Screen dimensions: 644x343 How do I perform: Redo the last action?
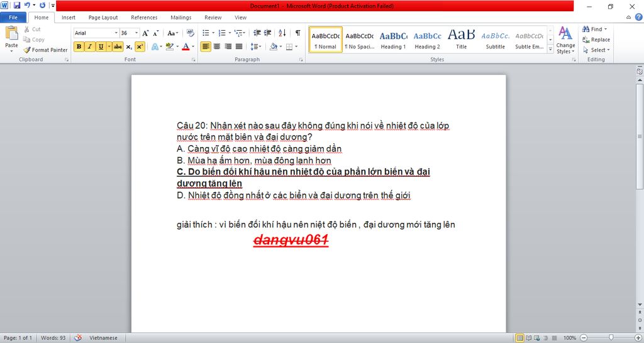42,6
